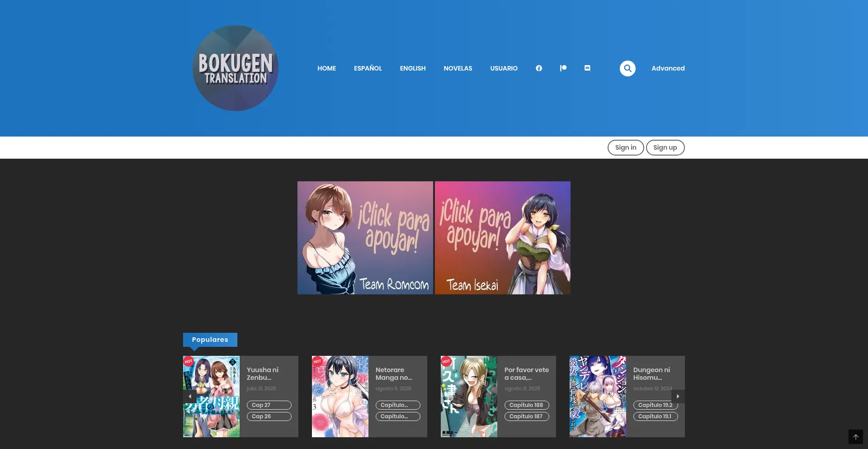Click the date agosto 6, 2025
Image resolution: width=868 pixels, height=449 pixels.
click(393, 388)
